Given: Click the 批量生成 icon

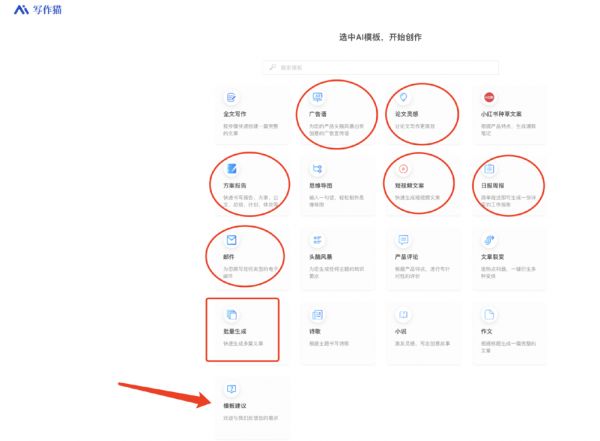Looking at the screenshot, I should pyautogui.click(x=231, y=314).
